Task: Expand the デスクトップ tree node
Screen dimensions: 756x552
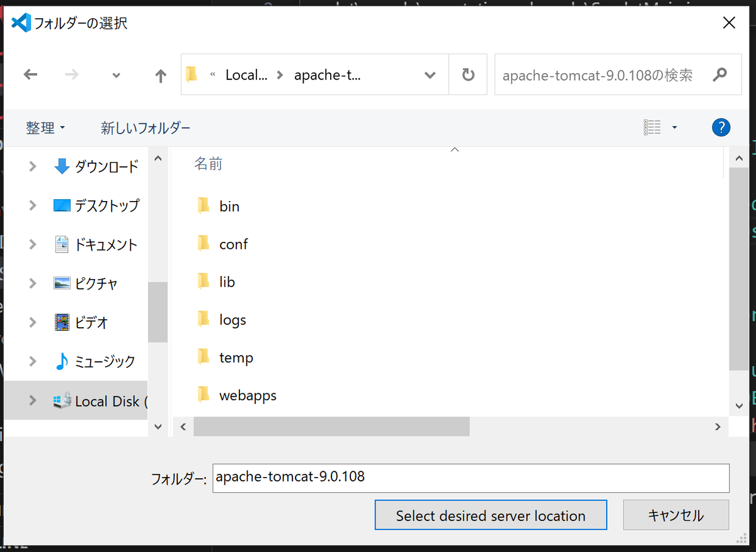Action: point(33,205)
